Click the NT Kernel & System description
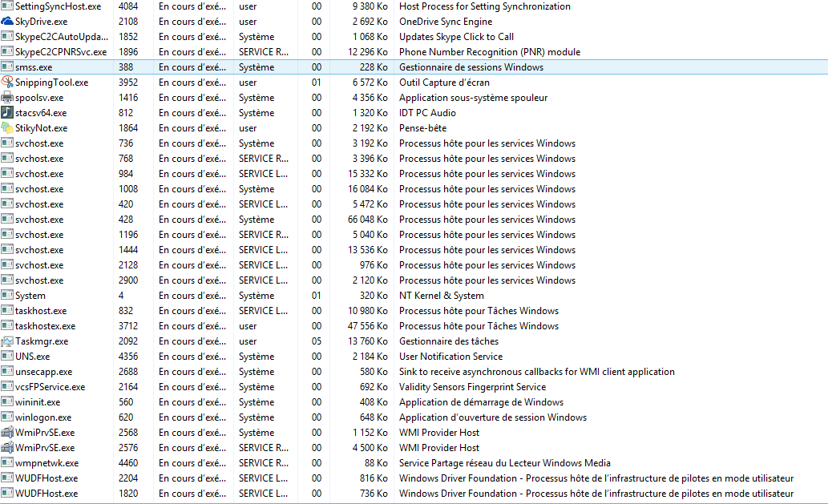Screen dimensions: 828x504 point(442,296)
